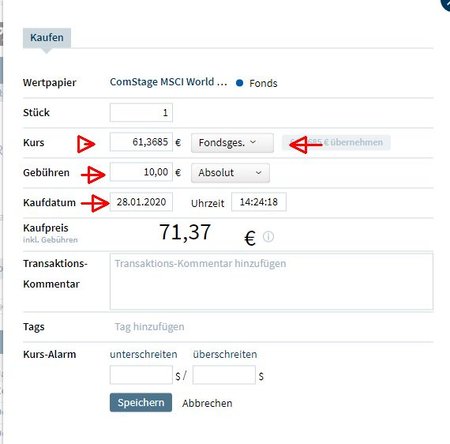
Task: Click the Kaufdatum date field
Action: click(x=141, y=202)
